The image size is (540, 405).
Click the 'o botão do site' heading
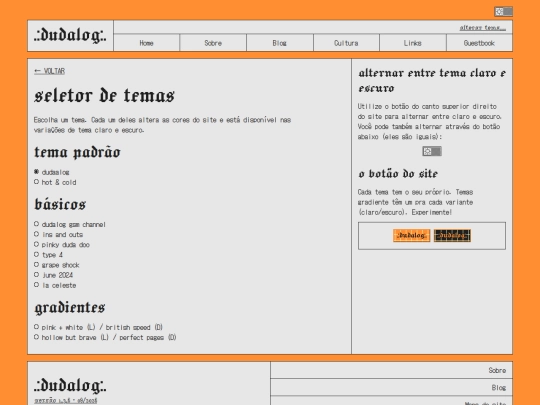click(x=398, y=174)
